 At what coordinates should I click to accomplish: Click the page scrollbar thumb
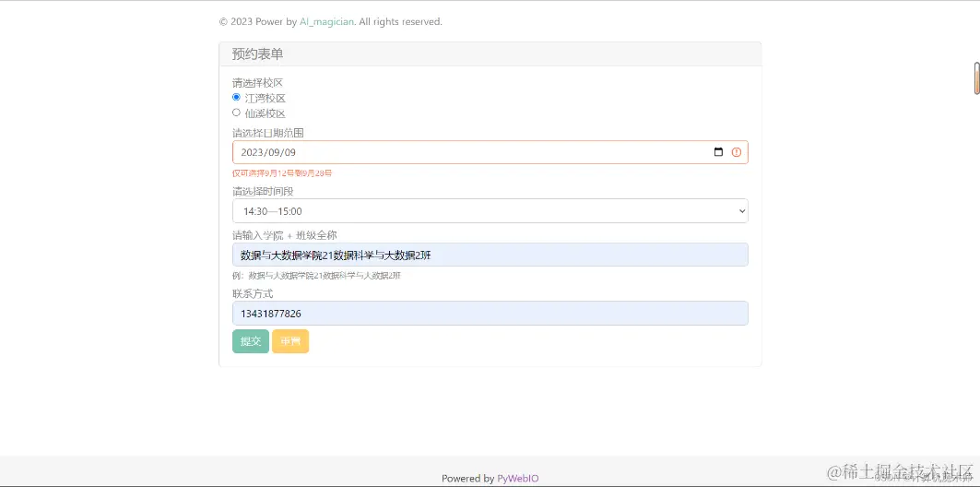coord(976,78)
